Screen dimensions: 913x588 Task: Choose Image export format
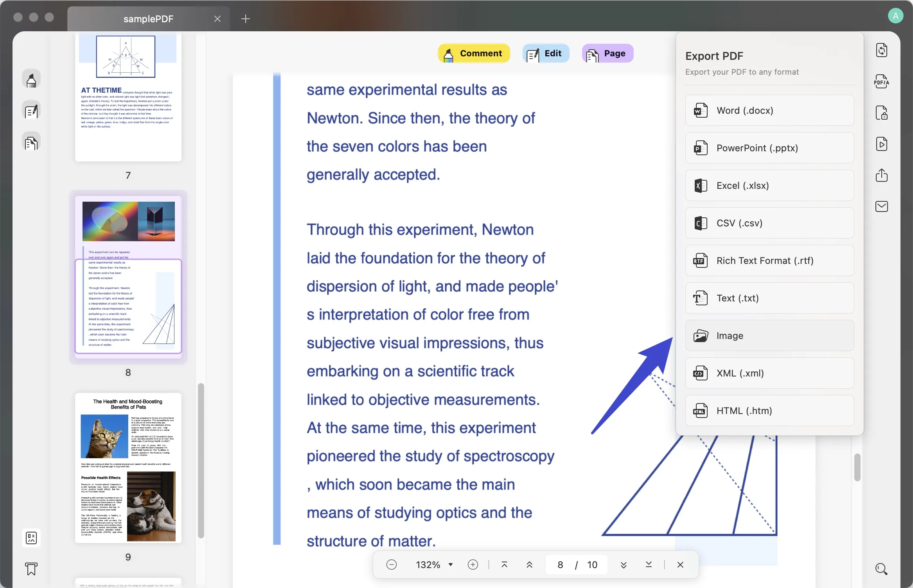pos(769,336)
